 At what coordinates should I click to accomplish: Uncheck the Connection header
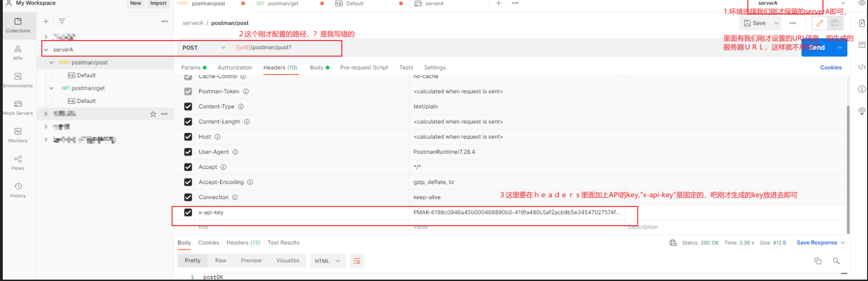click(188, 197)
